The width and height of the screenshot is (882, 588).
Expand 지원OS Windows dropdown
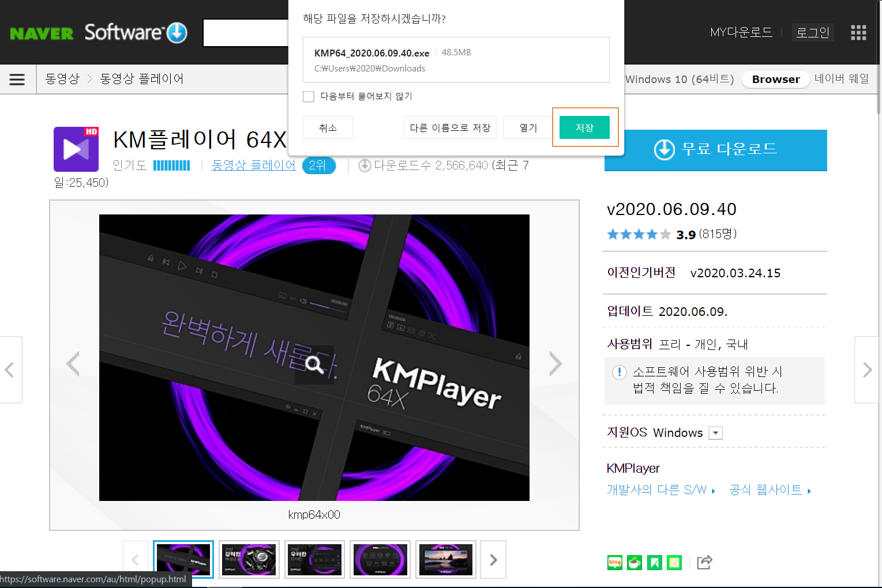pyautogui.click(x=715, y=433)
